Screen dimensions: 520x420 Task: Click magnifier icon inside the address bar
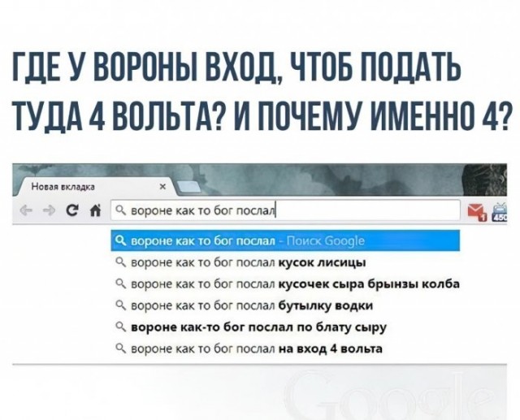click(120, 210)
